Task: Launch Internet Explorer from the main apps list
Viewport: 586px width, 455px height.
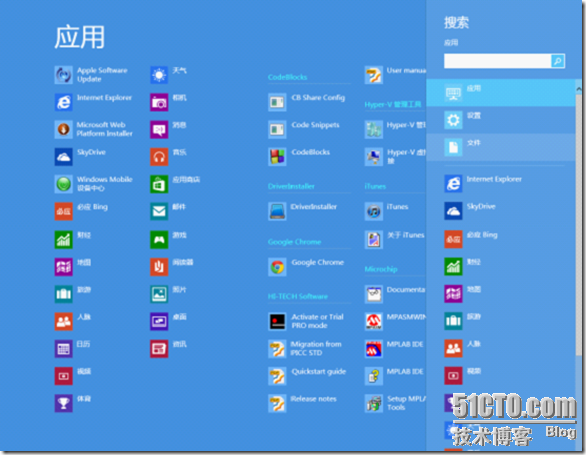Action: 93,102
